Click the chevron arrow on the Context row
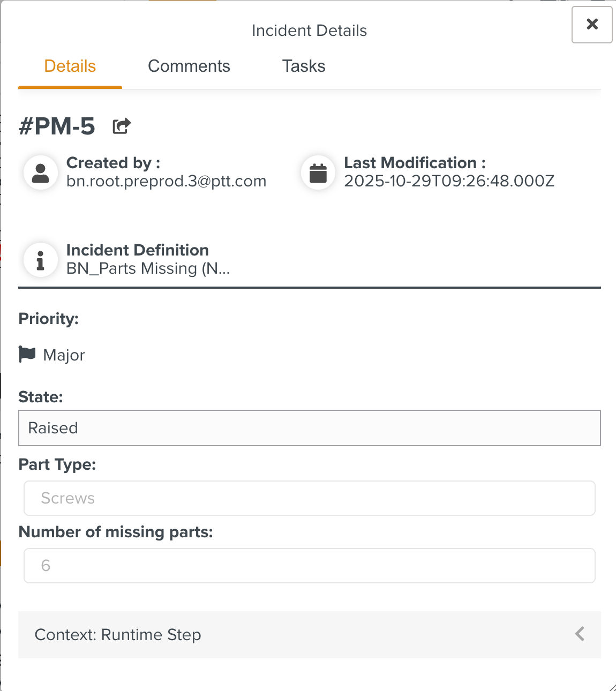 (x=580, y=634)
